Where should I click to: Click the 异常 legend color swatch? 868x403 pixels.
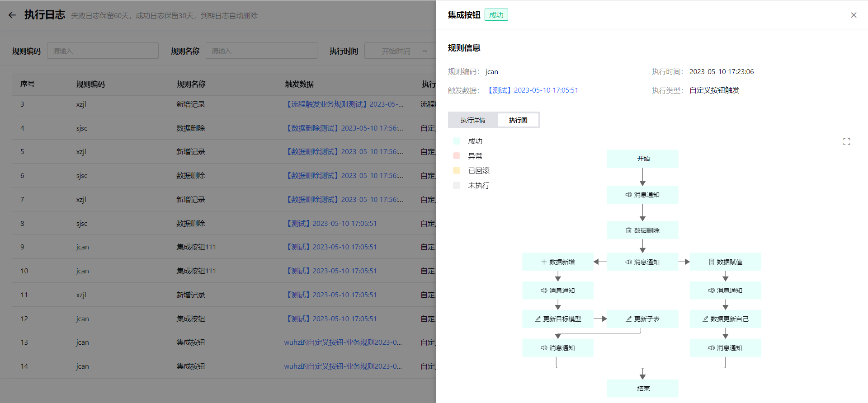point(457,156)
